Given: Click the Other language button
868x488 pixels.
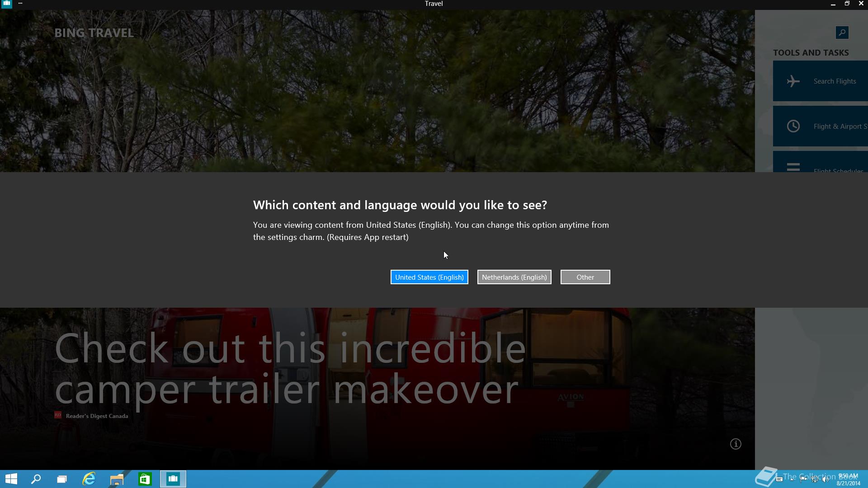Looking at the screenshot, I should (585, 277).
